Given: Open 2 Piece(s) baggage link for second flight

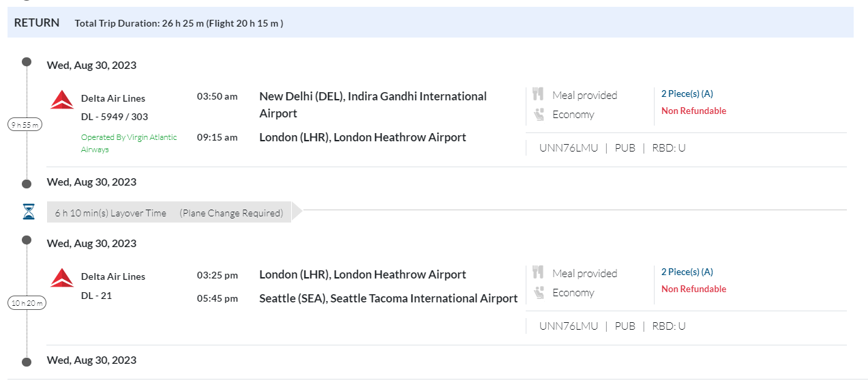Looking at the screenshot, I should coord(687,272).
